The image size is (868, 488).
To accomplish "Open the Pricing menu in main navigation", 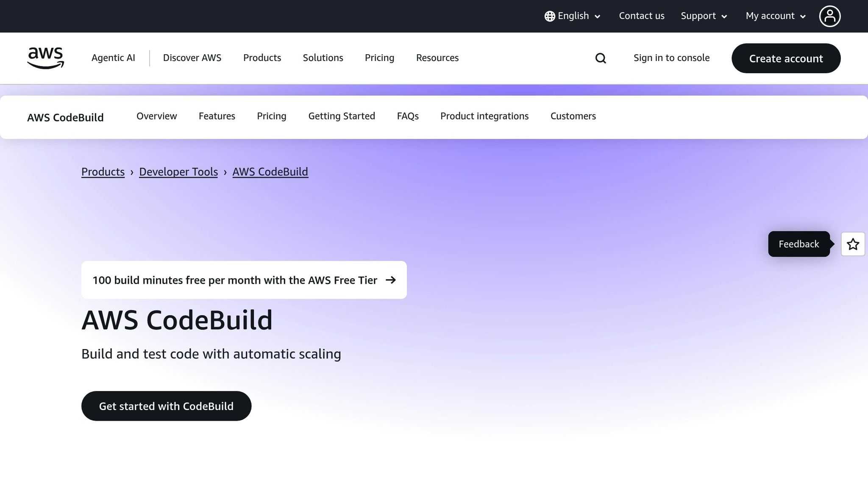I will tap(379, 58).
